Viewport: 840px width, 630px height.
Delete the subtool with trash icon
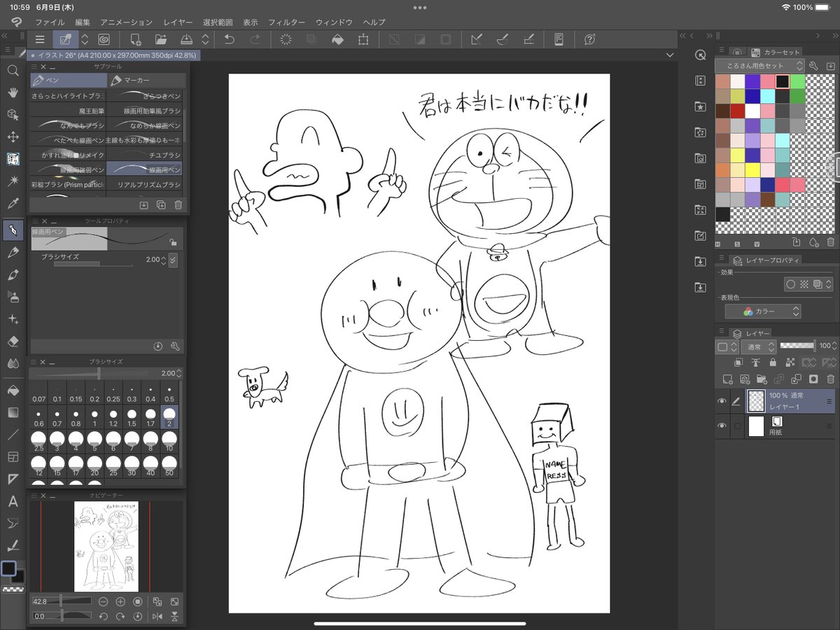pyautogui.click(x=178, y=204)
